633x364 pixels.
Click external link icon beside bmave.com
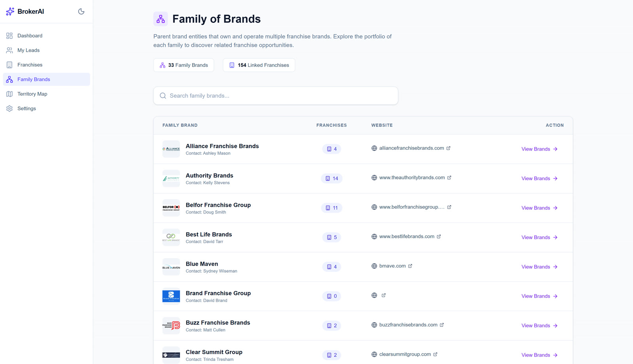coord(410,266)
